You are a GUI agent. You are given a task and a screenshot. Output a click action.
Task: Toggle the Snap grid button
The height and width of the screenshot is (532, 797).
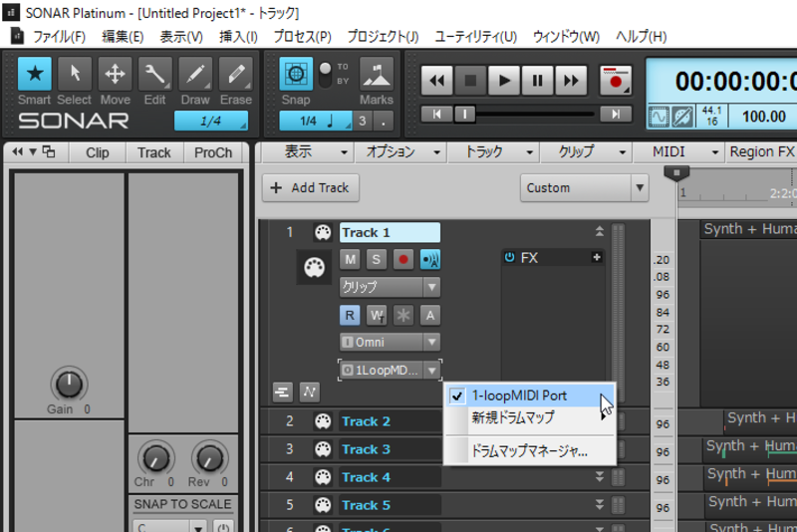pos(296,74)
